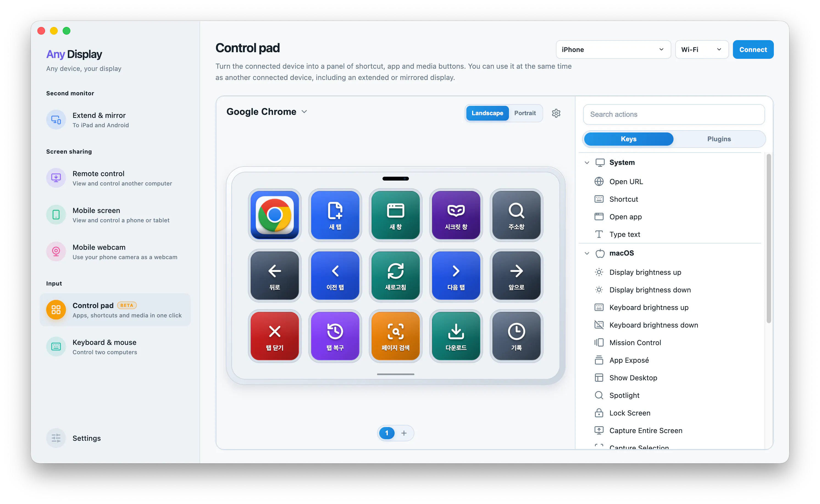Tap the Chrome app button on the pad
Screen dimensions: 820x504
[275, 215]
